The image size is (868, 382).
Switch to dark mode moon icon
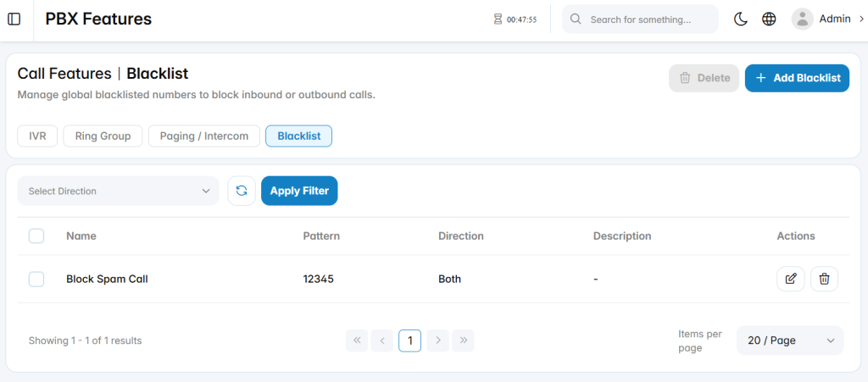(741, 19)
